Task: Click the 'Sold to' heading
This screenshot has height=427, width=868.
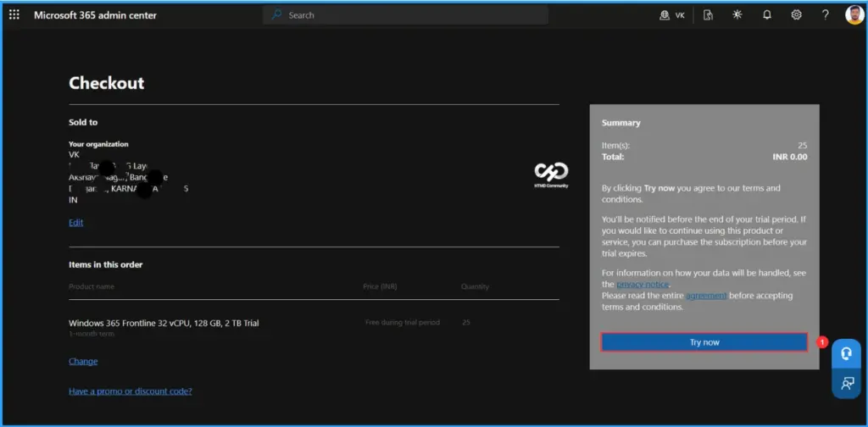Action: click(83, 122)
